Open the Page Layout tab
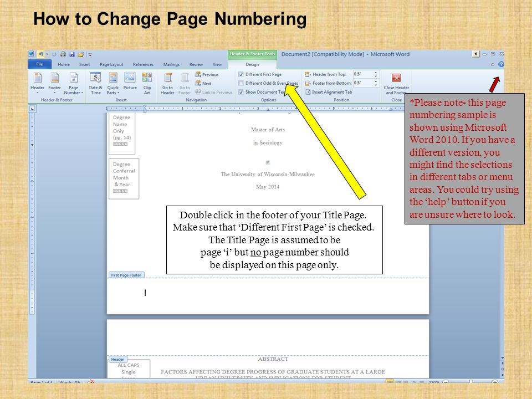The width and height of the screenshot is (532, 399). (111, 64)
